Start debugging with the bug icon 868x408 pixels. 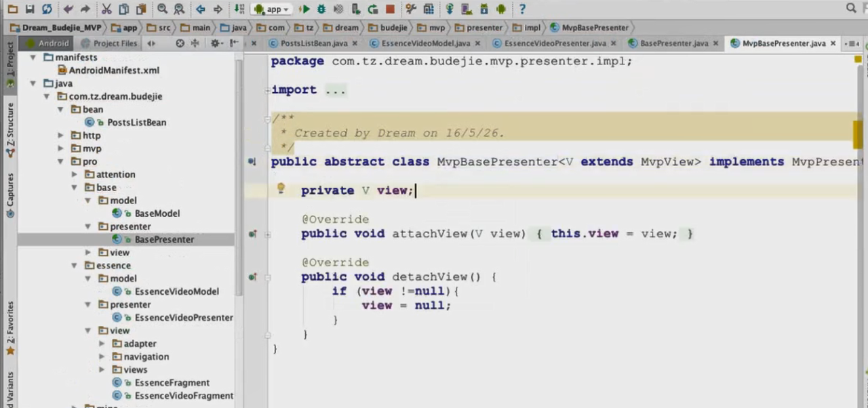click(321, 9)
